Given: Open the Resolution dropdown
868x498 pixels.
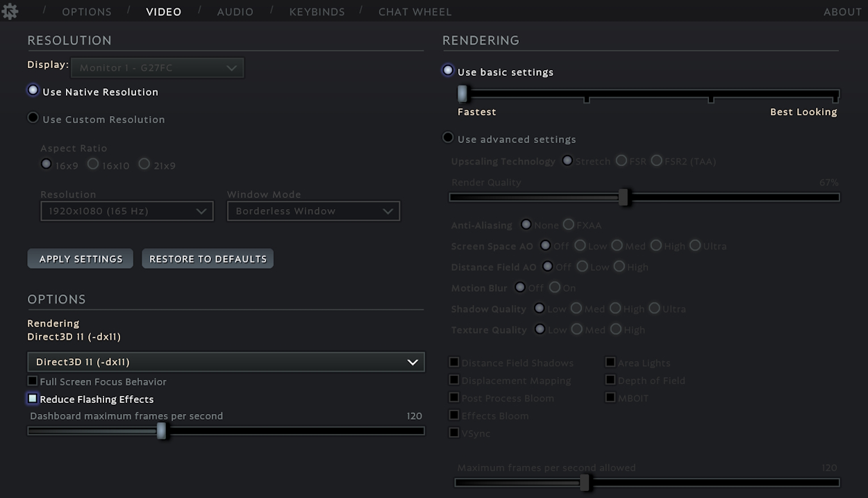Looking at the screenshot, I should (127, 210).
